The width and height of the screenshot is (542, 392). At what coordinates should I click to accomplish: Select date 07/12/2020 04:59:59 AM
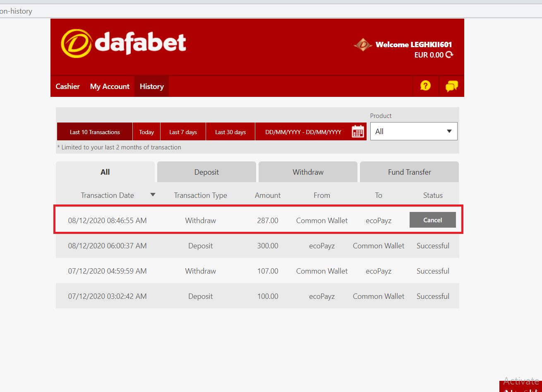click(x=108, y=271)
